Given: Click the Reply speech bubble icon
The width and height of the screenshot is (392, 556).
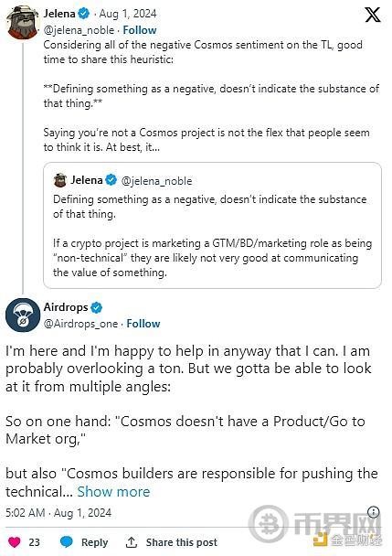Looking at the screenshot, I should point(67,541).
